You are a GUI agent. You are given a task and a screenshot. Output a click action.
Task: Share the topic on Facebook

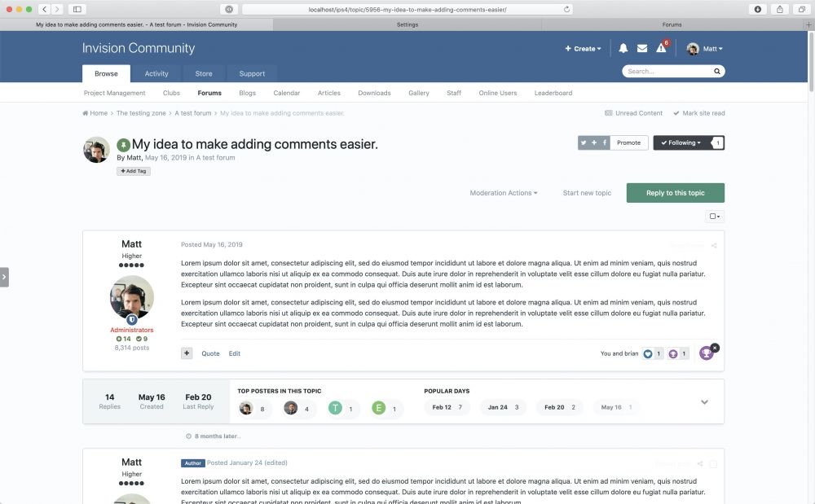tap(604, 142)
